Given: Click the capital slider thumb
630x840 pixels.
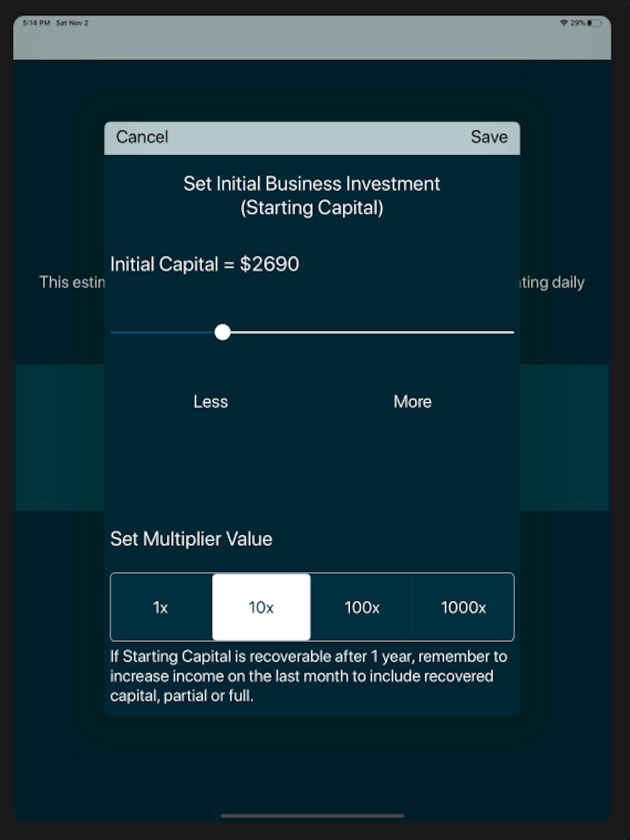Looking at the screenshot, I should click(222, 332).
